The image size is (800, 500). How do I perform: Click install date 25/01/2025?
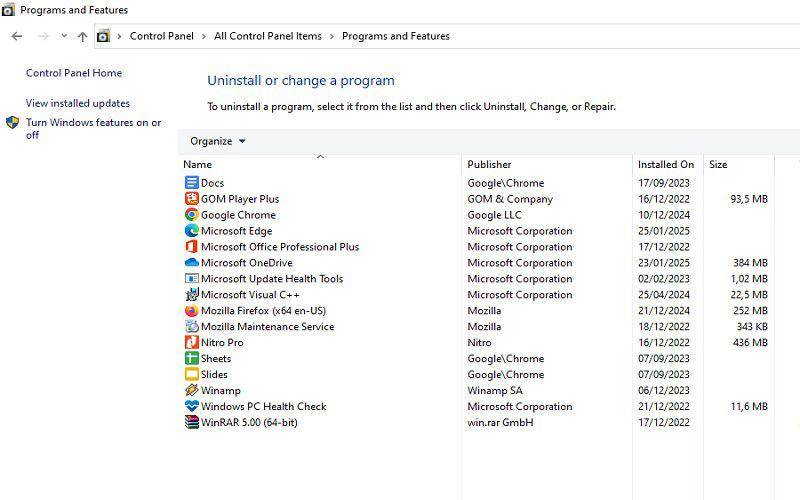click(664, 231)
